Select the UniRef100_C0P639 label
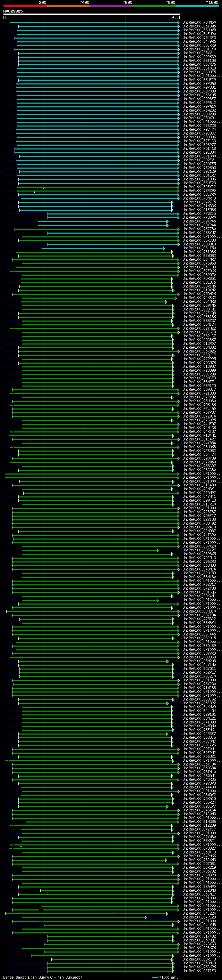 point(199,57)
